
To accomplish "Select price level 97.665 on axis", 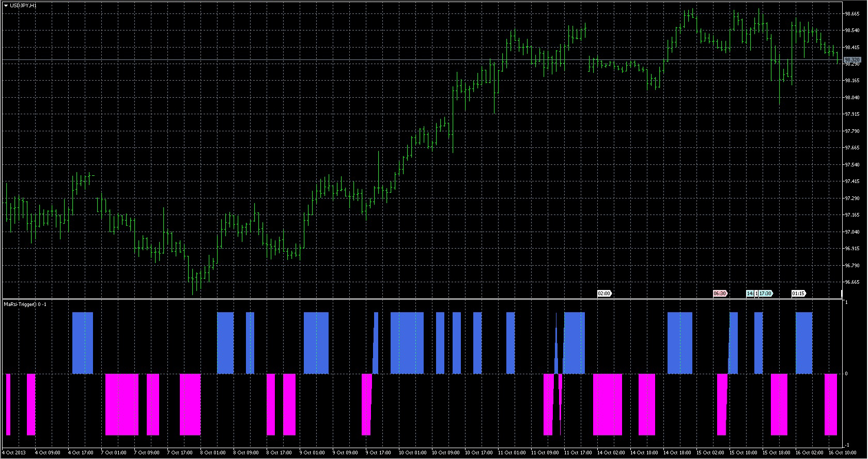I will tap(852, 148).
